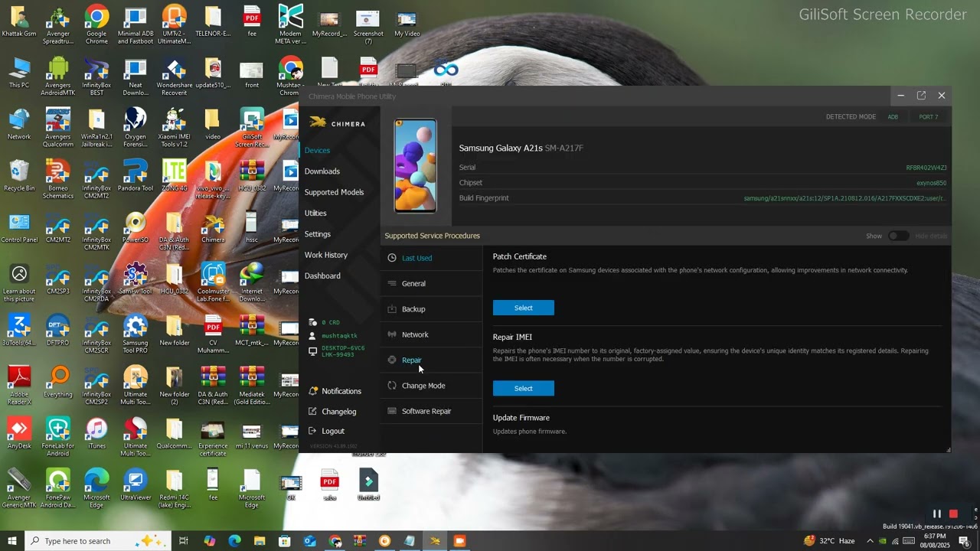
Task: Click the Samsung Galaxy A21s phone image
Action: (416, 166)
